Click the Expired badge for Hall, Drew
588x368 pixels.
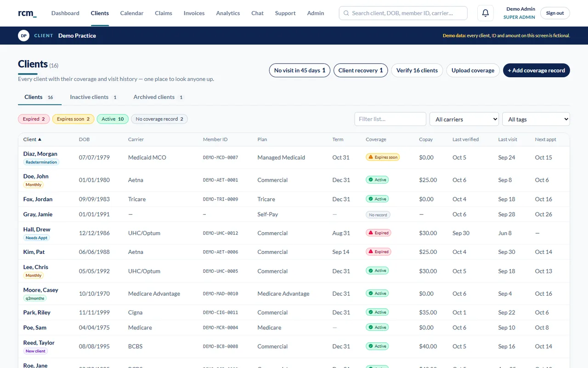pyautogui.click(x=378, y=233)
